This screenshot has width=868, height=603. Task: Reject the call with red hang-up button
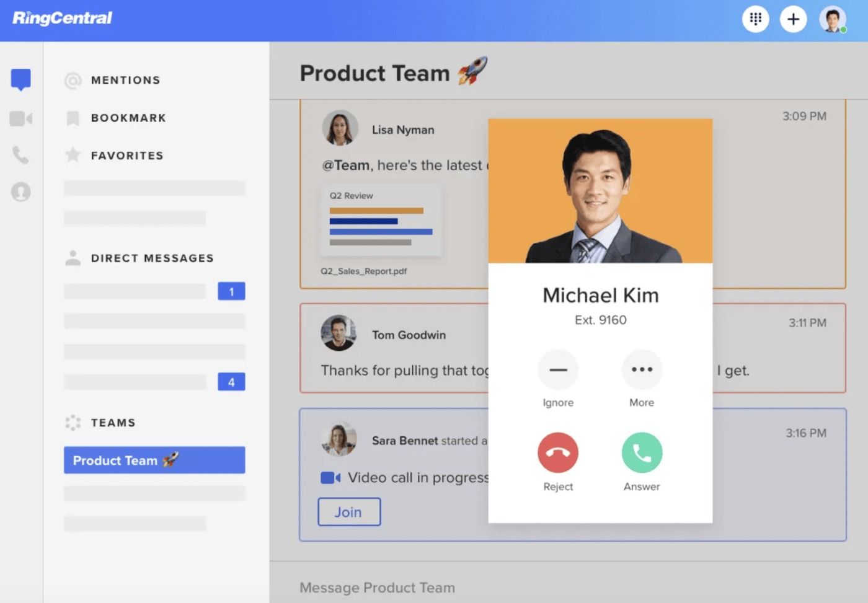click(558, 452)
